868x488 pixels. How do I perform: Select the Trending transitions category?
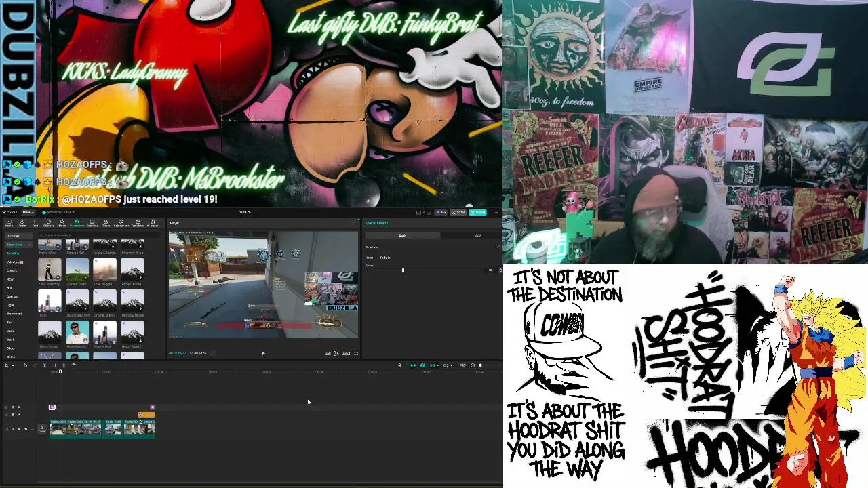pos(13,253)
